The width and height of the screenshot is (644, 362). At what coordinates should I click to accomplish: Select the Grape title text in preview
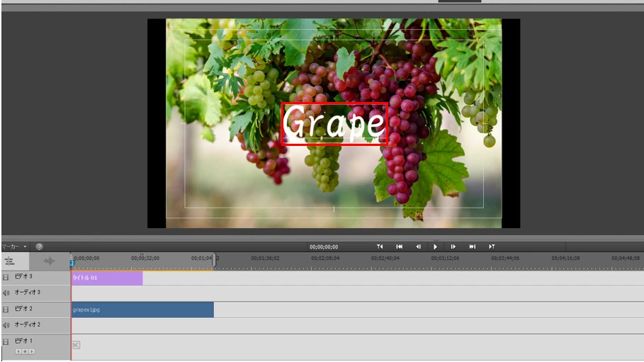pos(334,123)
